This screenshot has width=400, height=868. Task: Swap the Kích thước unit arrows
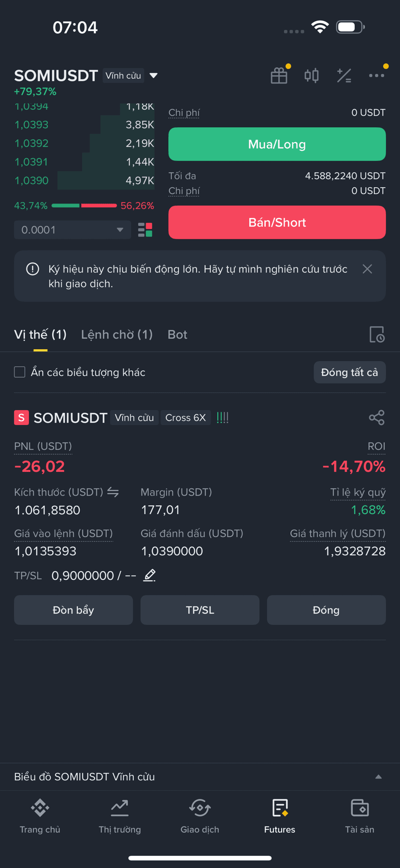(113, 492)
